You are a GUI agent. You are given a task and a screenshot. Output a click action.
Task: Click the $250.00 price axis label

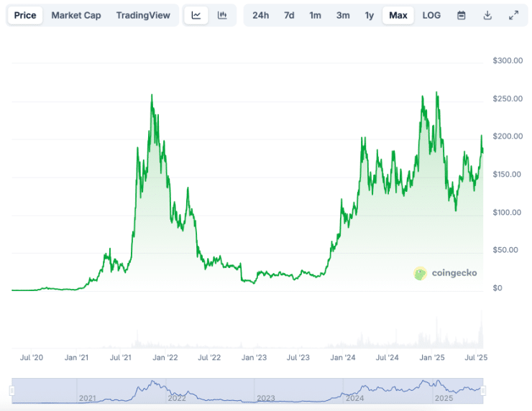pos(508,98)
